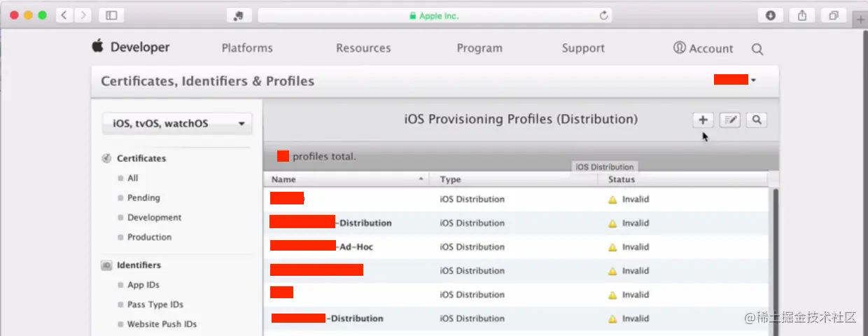
Task: Search profiles with magnifier button
Action: click(756, 120)
